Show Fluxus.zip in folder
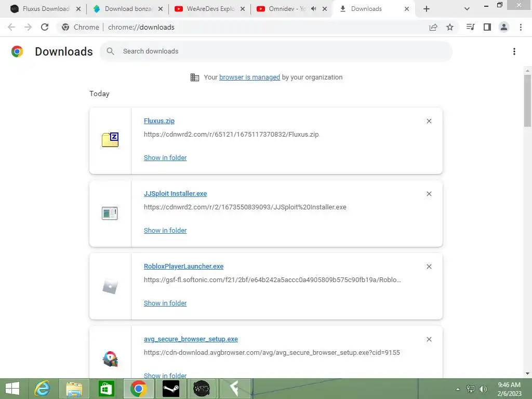Screen dimensions: 532x399 click(165, 158)
